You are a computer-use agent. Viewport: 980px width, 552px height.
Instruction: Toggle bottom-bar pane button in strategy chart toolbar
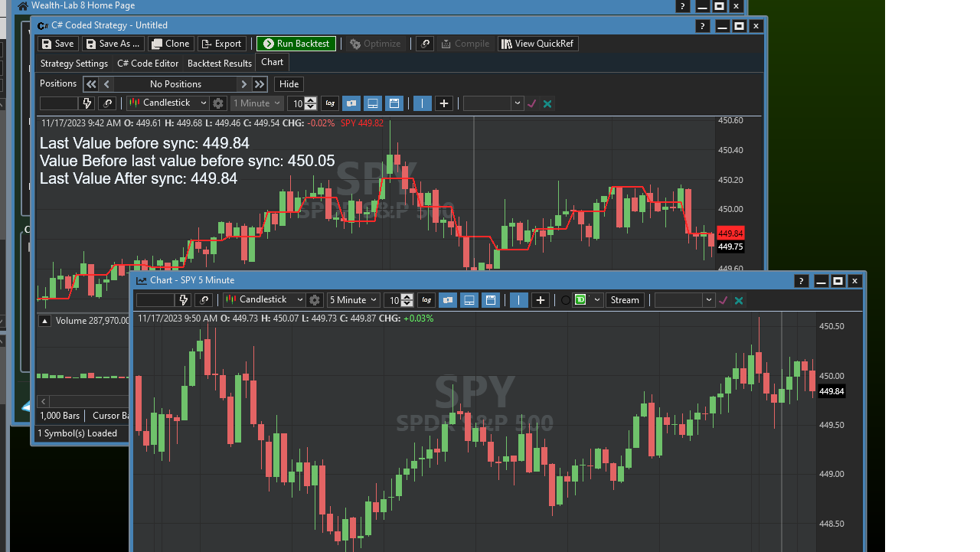pyautogui.click(x=373, y=103)
